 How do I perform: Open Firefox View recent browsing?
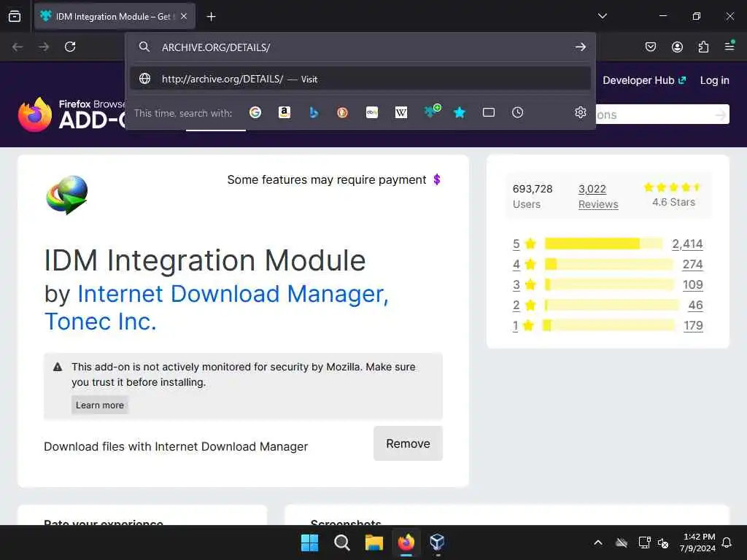tap(15, 16)
